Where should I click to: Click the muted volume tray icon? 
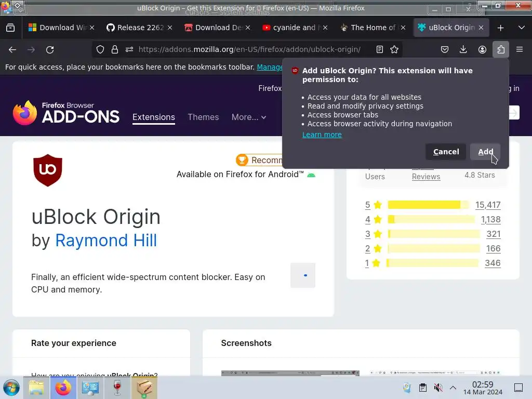[438, 388]
